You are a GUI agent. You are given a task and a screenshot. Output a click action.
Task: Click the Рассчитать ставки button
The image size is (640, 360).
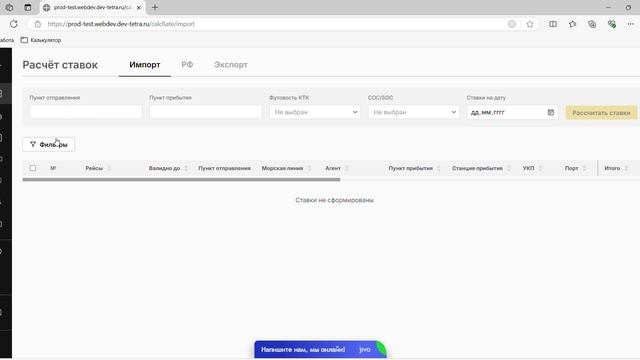pyautogui.click(x=601, y=112)
